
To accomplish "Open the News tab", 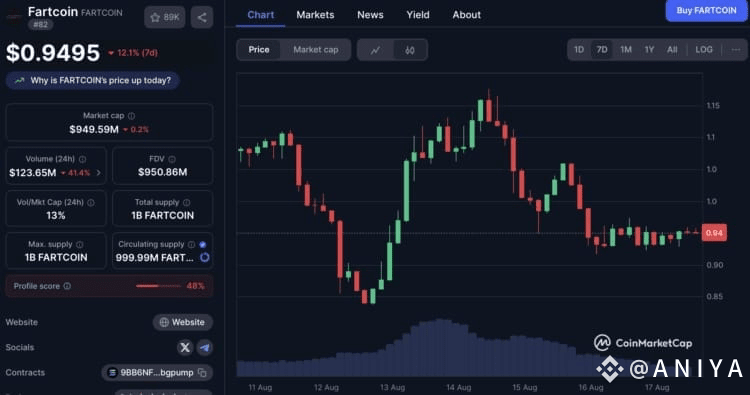I will click(370, 15).
